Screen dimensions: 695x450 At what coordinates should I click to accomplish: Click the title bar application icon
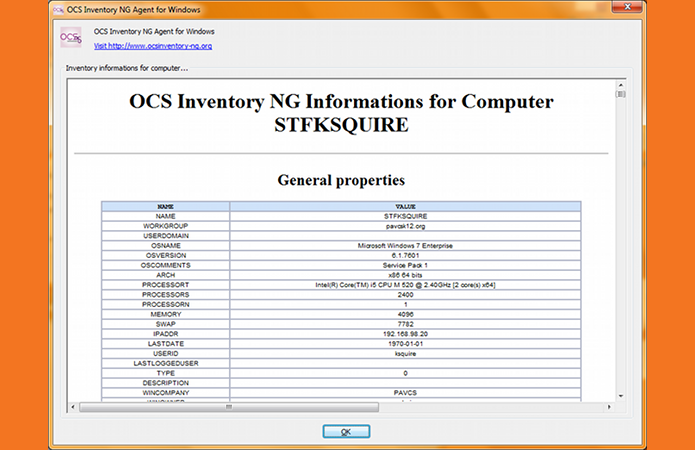point(58,10)
